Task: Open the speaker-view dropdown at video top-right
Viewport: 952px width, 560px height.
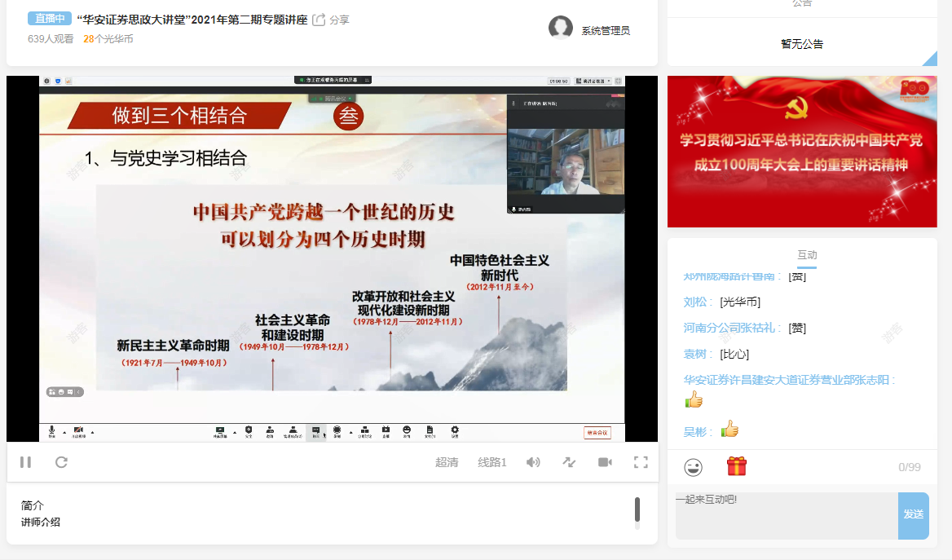Action: point(593,81)
